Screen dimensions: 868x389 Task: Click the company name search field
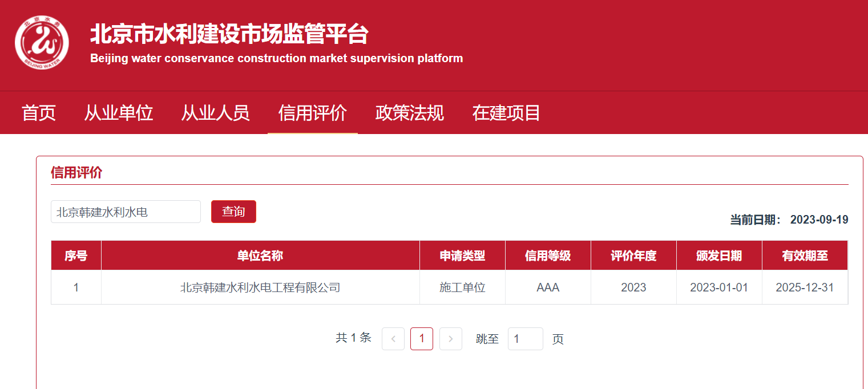[x=126, y=212]
